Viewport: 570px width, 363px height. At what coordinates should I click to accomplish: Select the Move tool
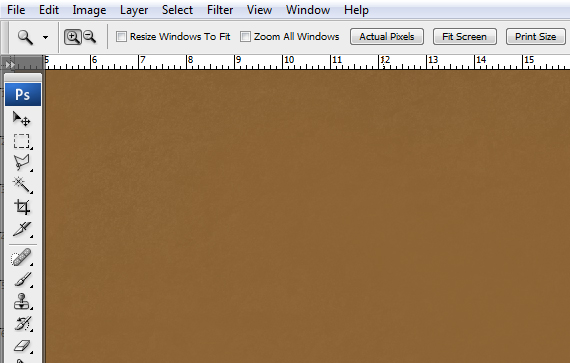(x=22, y=119)
